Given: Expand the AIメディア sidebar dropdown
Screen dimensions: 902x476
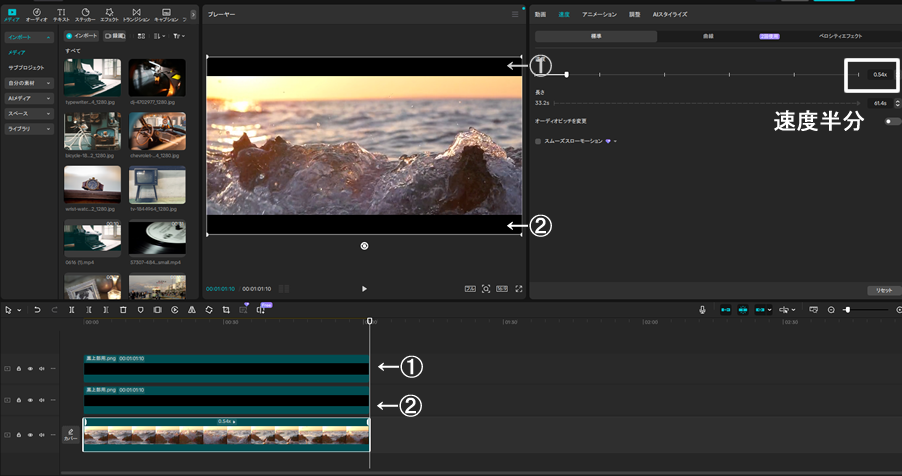Looking at the screenshot, I should pyautogui.click(x=30, y=98).
